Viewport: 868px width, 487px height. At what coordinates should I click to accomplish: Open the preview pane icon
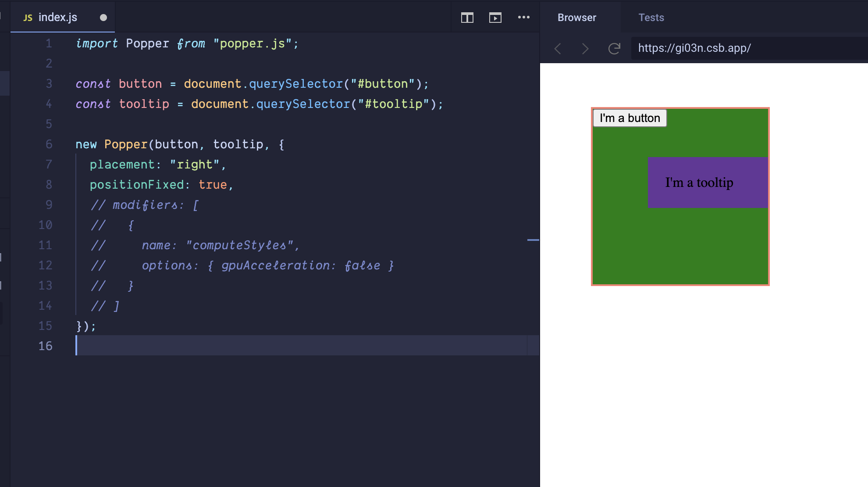(495, 18)
